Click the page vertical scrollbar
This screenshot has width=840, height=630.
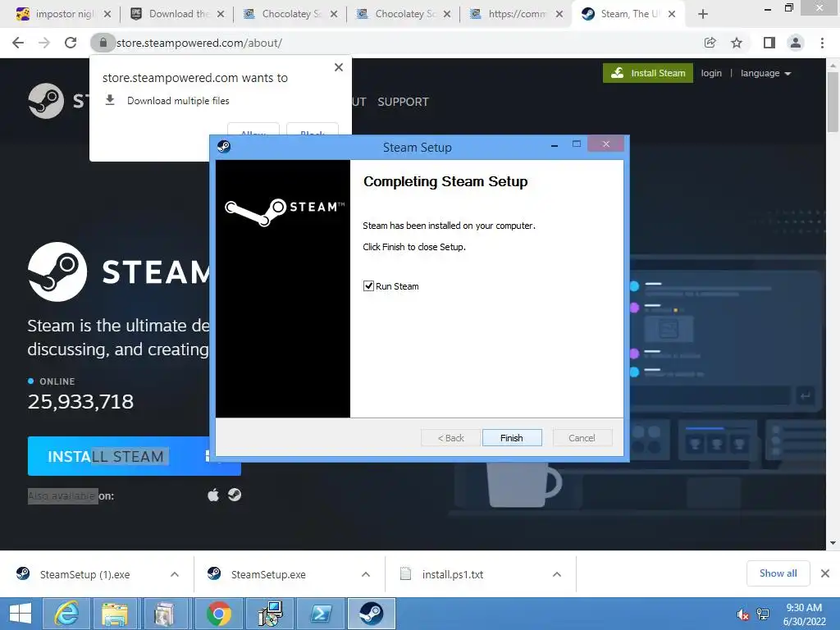tap(833, 102)
